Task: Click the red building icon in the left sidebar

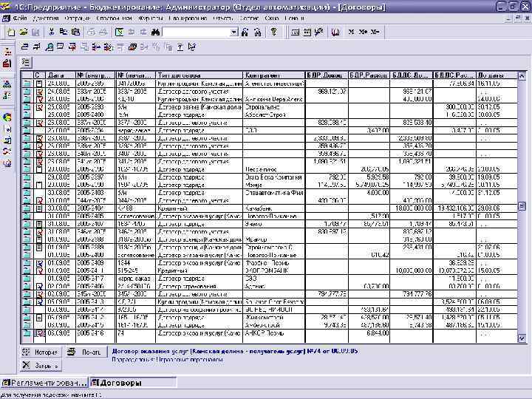Action: coord(7,64)
